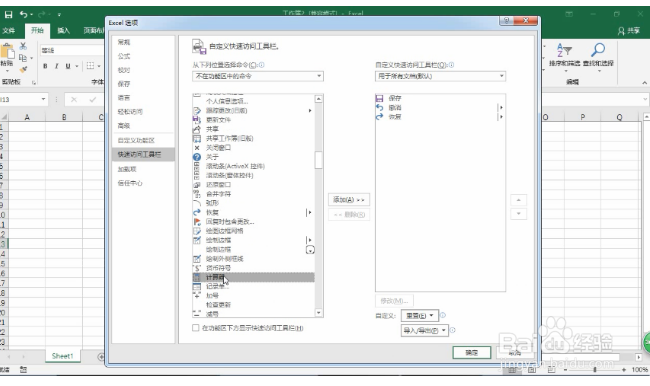
Task: Open borders dropdown arrow in Excel ribbon
Action: pos(99,66)
